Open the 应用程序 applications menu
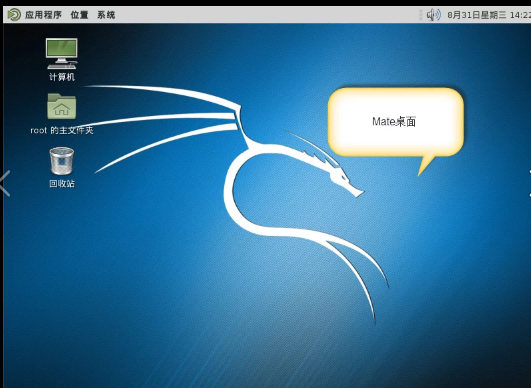This screenshot has height=388, width=531. pyautogui.click(x=43, y=15)
